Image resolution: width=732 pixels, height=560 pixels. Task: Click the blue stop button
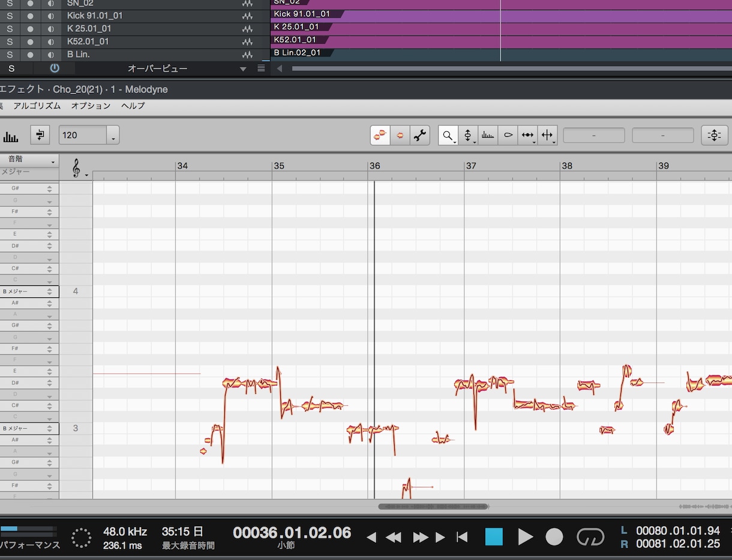[494, 537]
